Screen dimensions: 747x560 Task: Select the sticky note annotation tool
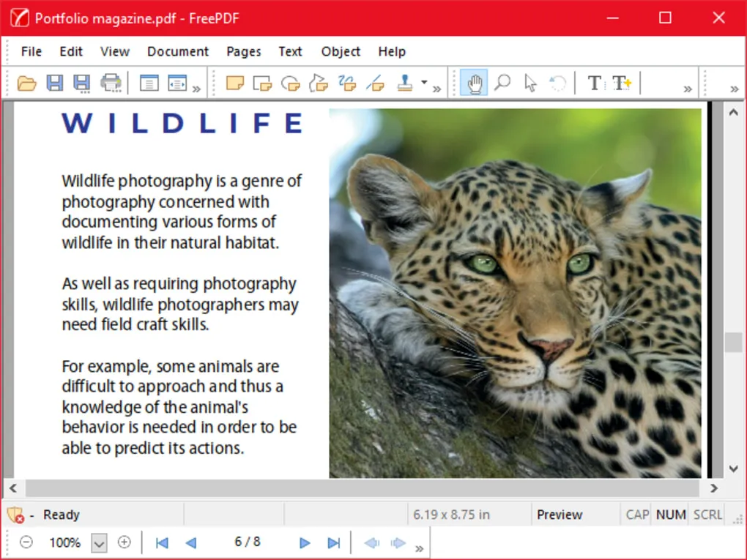(235, 83)
